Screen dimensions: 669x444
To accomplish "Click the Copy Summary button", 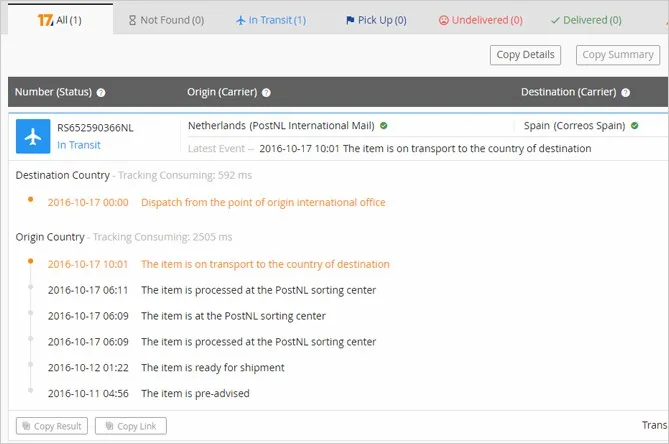I will click(x=618, y=55).
